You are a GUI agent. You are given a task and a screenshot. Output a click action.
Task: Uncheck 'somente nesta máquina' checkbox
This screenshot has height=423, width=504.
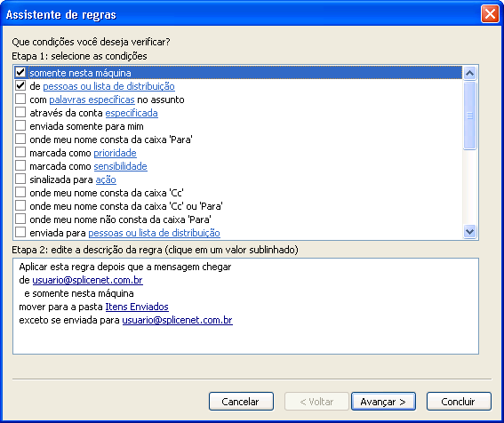point(20,72)
